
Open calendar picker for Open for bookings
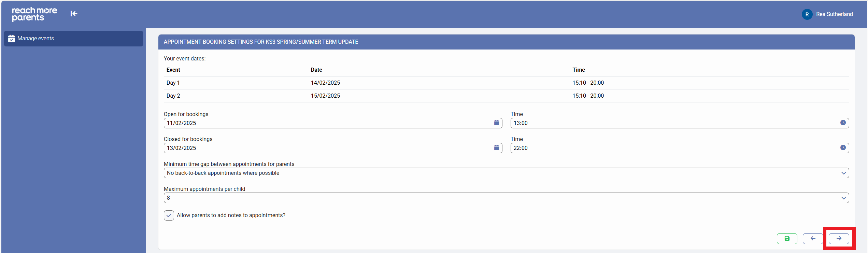pos(496,123)
